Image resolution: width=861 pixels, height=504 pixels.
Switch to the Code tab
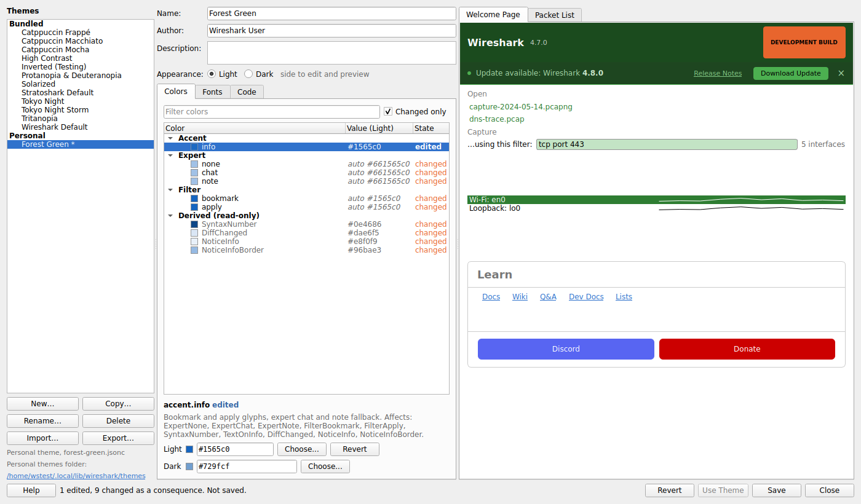tap(247, 92)
